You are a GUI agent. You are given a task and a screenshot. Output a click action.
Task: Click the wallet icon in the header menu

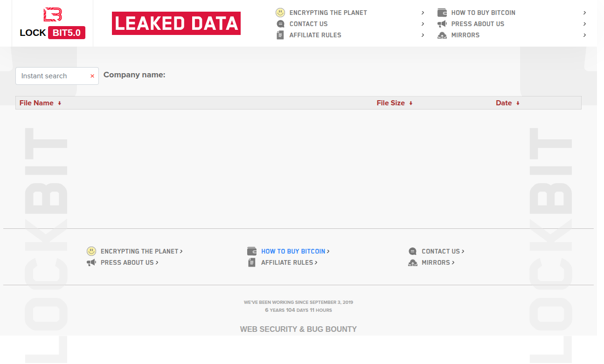click(x=442, y=13)
